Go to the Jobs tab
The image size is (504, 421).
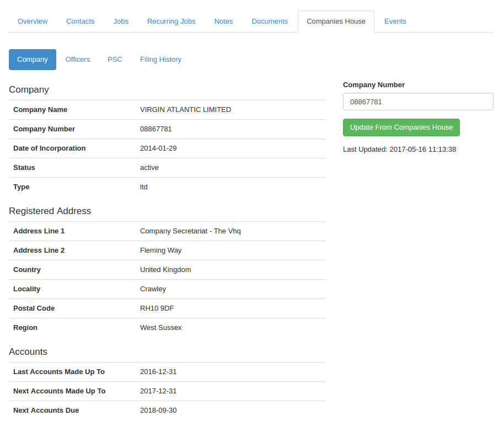pyautogui.click(x=121, y=21)
